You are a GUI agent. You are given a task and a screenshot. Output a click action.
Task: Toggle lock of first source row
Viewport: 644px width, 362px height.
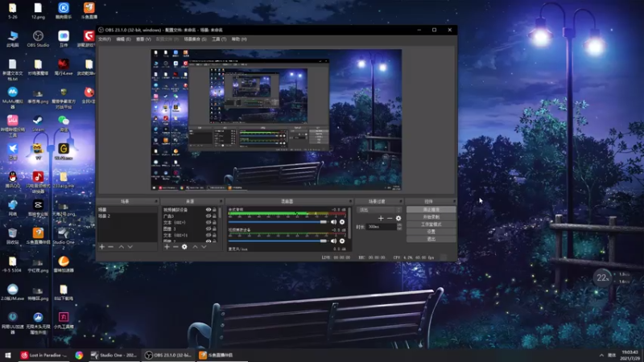pos(214,210)
